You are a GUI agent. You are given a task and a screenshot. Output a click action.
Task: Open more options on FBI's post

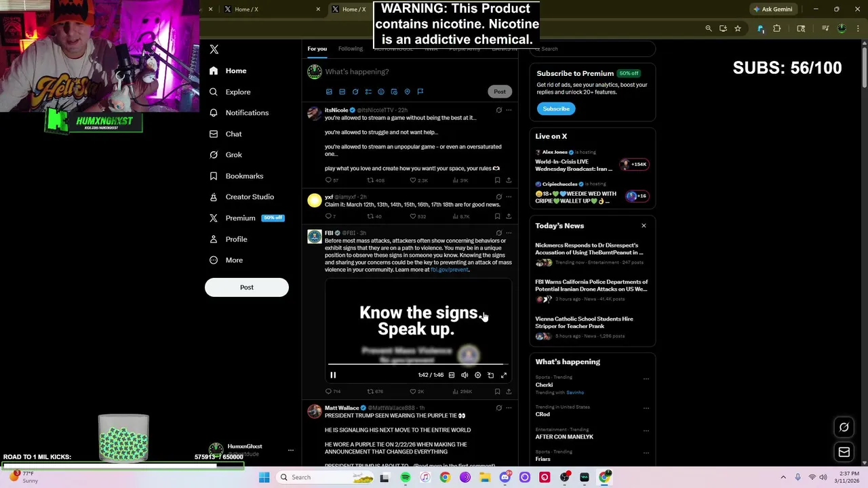(x=509, y=233)
